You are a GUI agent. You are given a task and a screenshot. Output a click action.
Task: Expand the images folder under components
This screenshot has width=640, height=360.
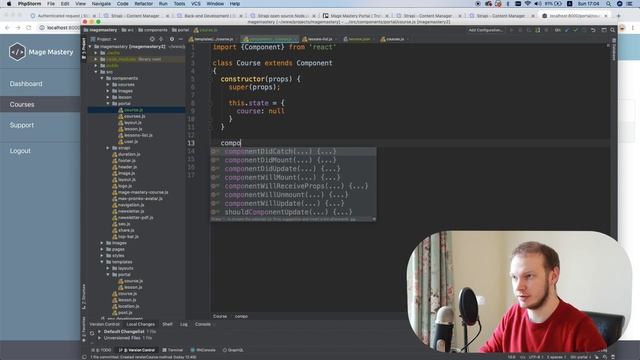click(x=108, y=91)
